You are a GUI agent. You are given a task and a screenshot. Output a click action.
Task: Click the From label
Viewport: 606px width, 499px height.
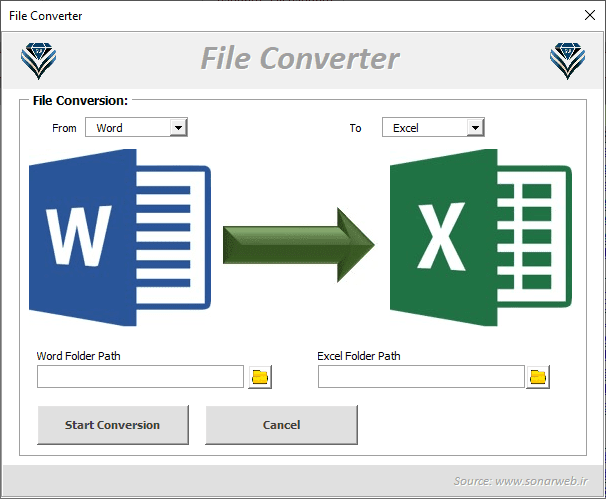(64, 128)
